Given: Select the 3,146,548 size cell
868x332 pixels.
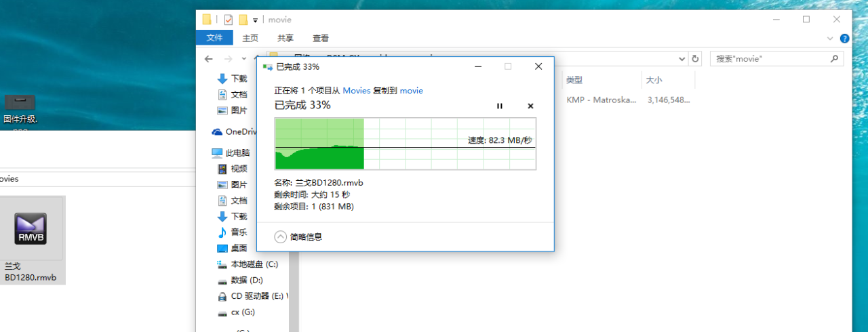Looking at the screenshot, I should (x=669, y=100).
